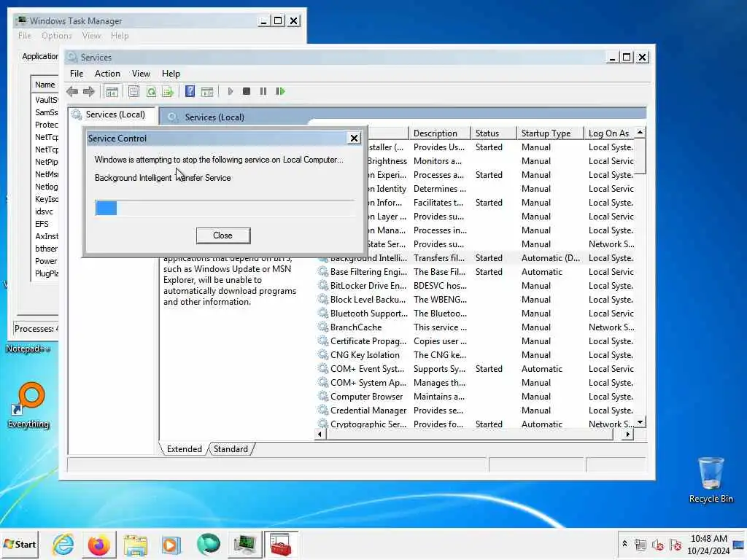Viewport: 747px width, 560px height.
Task: Select Bluetooth Support service row
Action: click(x=476, y=314)
